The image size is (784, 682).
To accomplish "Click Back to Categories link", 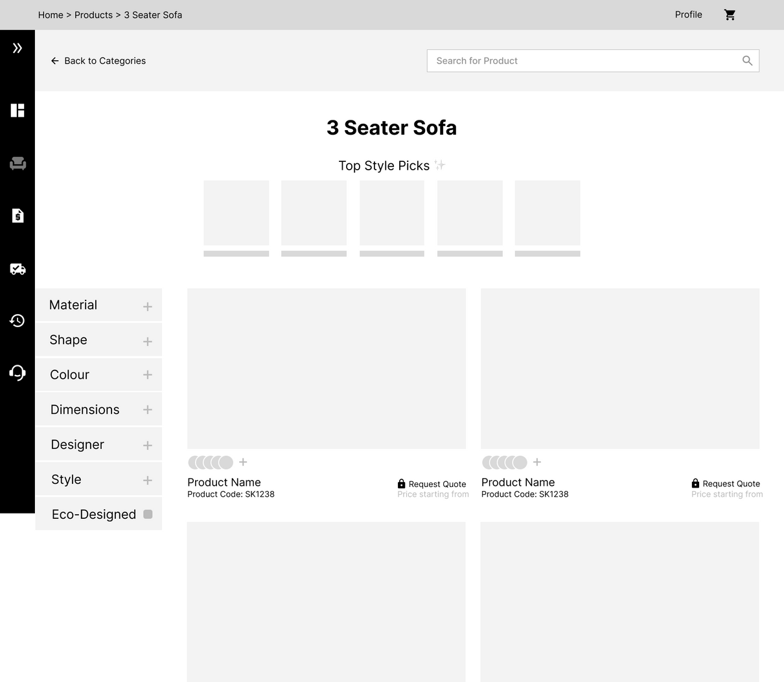I will (98, 61).
